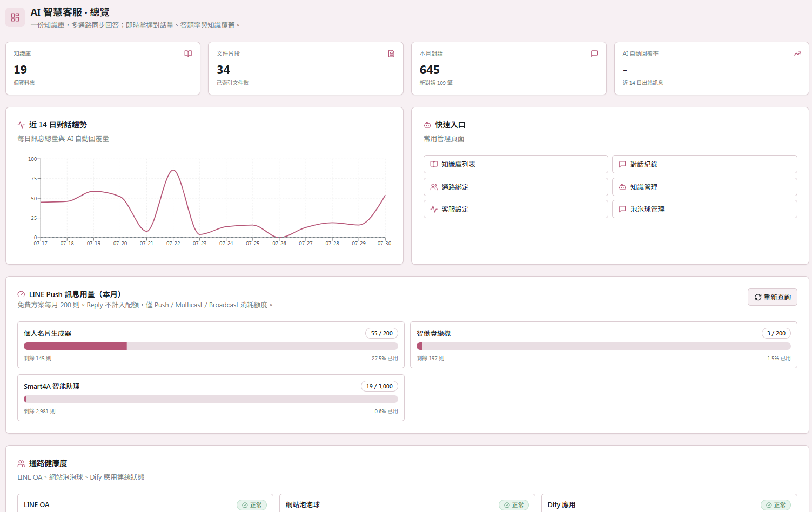Image resolution: width=812 pixels, height=512 pixels.
Task: Click the 0.6% 已用 usage text
Action: (x=386, y=412)
